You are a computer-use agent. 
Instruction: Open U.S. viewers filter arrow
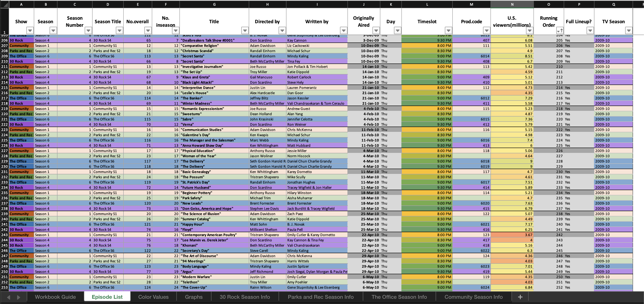pyautogui.click(x=530, y=30)
